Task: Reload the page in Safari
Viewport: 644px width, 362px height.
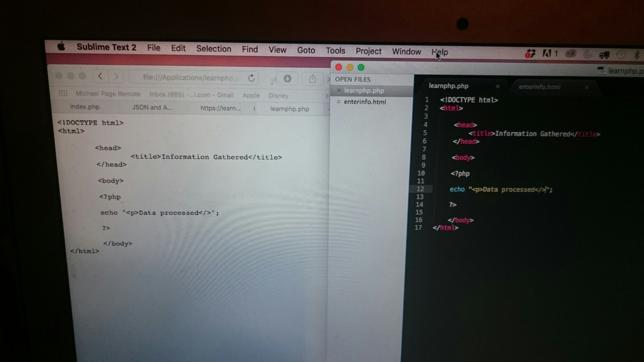Action: (x=251, y=78)
